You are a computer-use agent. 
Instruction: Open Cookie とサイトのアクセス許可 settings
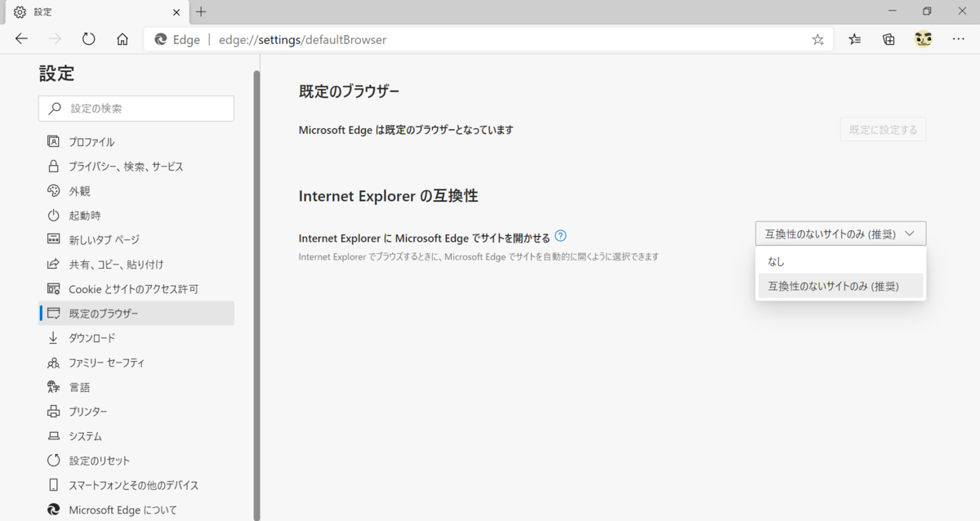click(x=136, y=288)
